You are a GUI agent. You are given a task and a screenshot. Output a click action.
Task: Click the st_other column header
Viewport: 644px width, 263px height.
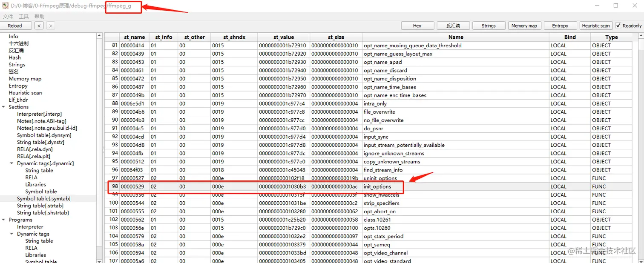click(x=195, y=37)
